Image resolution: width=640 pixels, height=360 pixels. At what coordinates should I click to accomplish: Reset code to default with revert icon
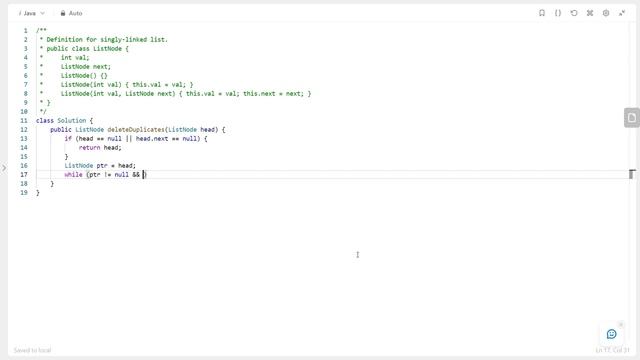coord(574,13)
